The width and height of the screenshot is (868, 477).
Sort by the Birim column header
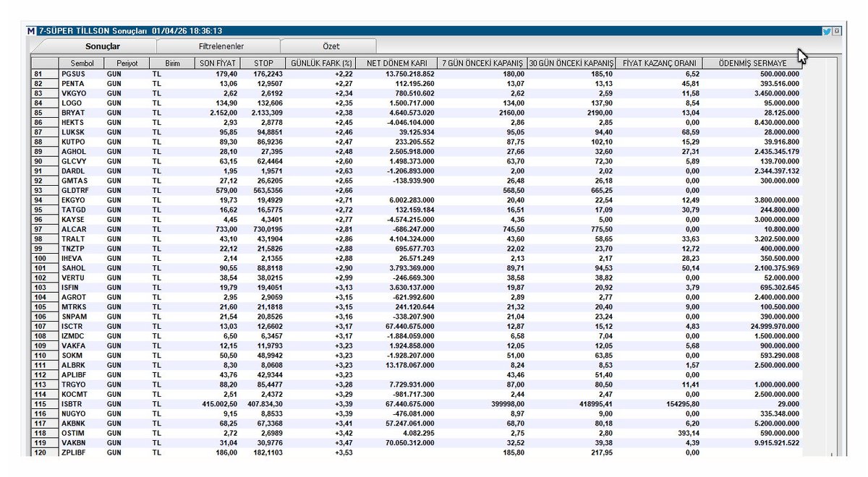172,64
